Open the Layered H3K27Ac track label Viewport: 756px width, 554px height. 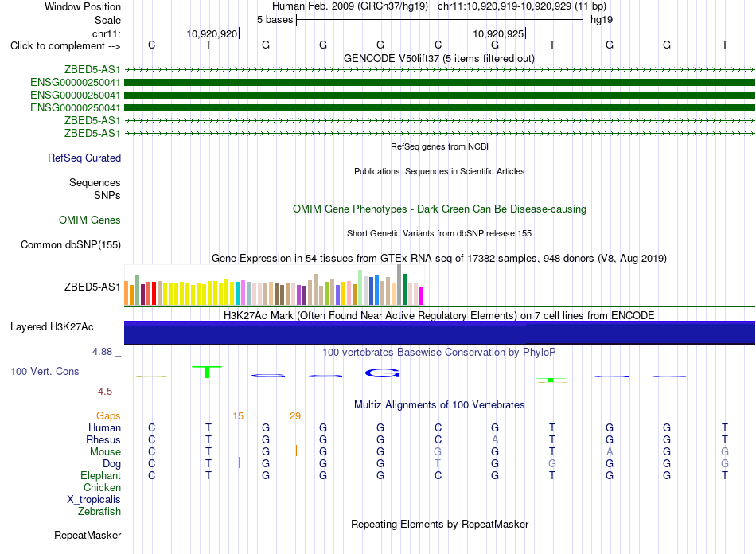52,327
